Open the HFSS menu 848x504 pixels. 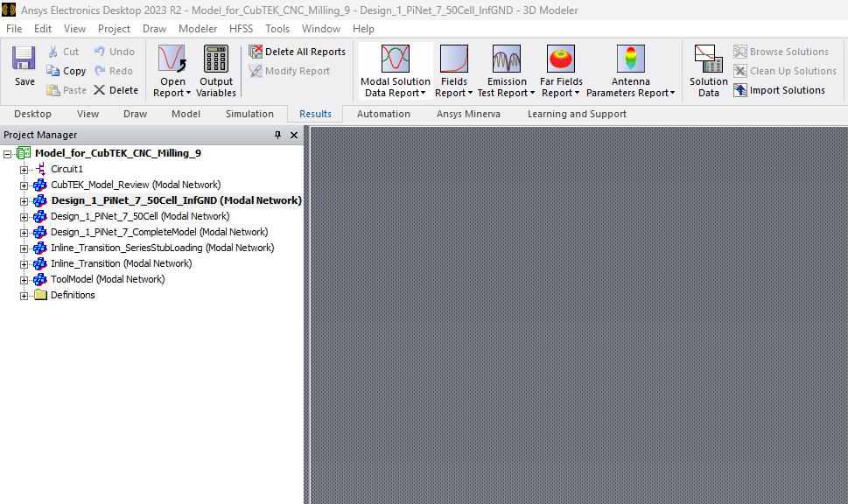tap(242, 29)
